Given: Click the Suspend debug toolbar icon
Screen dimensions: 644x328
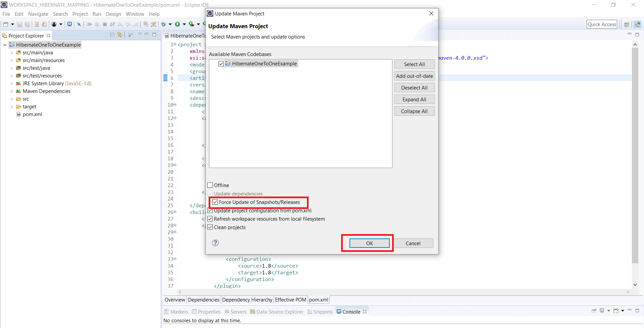Looking at the screenshot, I should 97,24.
